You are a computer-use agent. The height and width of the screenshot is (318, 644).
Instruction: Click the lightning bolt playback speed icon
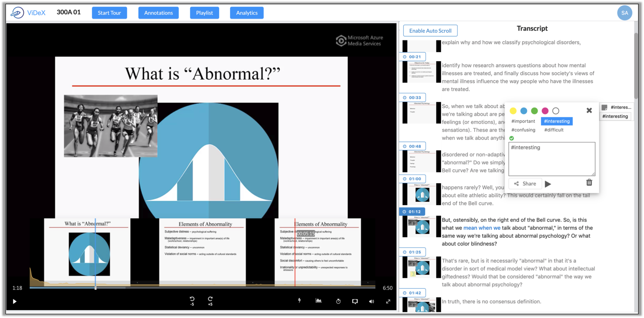[299, 301]
